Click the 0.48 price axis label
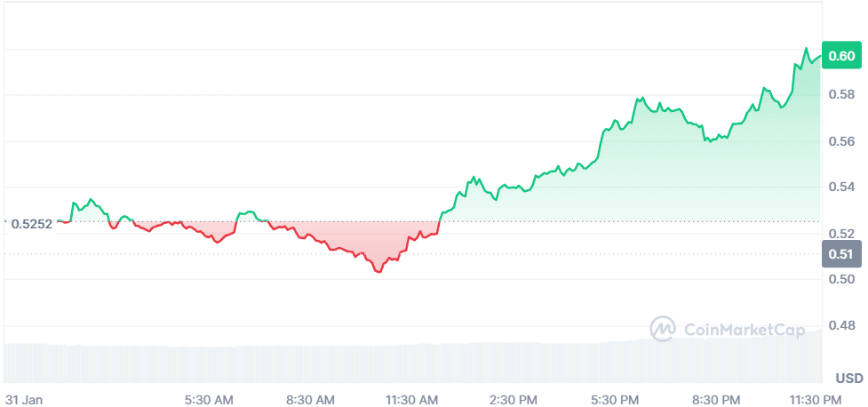 click(x=840, y=325)
